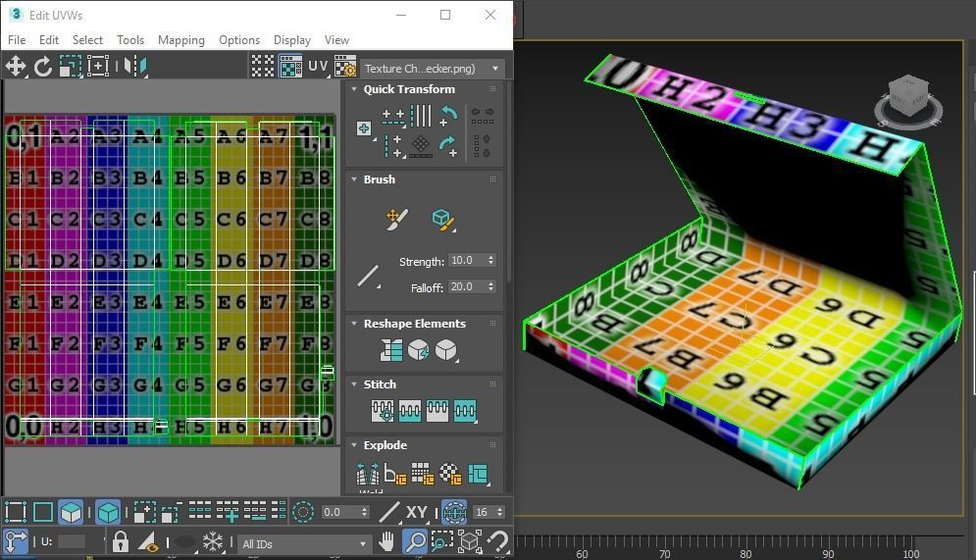This screenshot has height=560, width=976.
Task: Click Rotate 90 clockwise around pivot
Action: (x=449, y=147)
